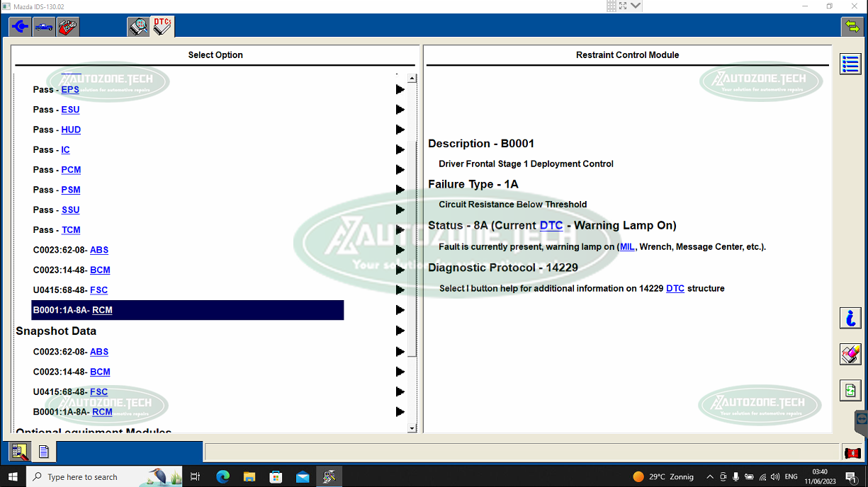Click the refresh document icon on right
Image resolution: width=868 pixels, height=487 pixels.
click(x=850, y=390)
